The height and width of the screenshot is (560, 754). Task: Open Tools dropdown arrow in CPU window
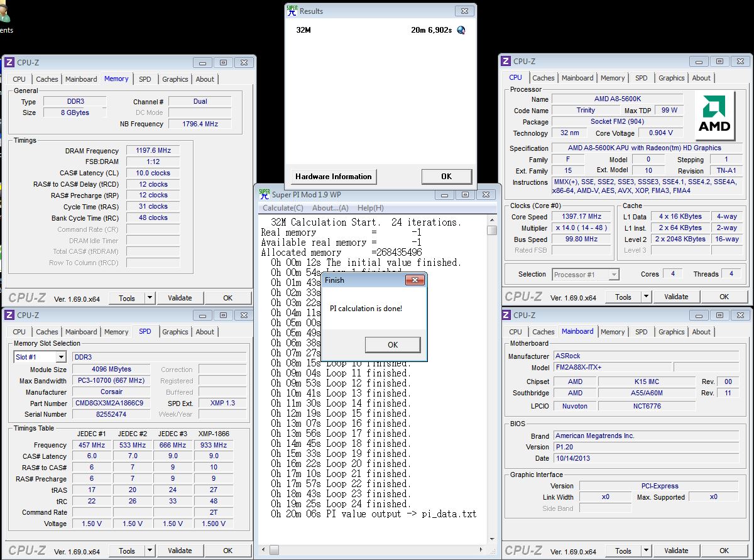647,297
